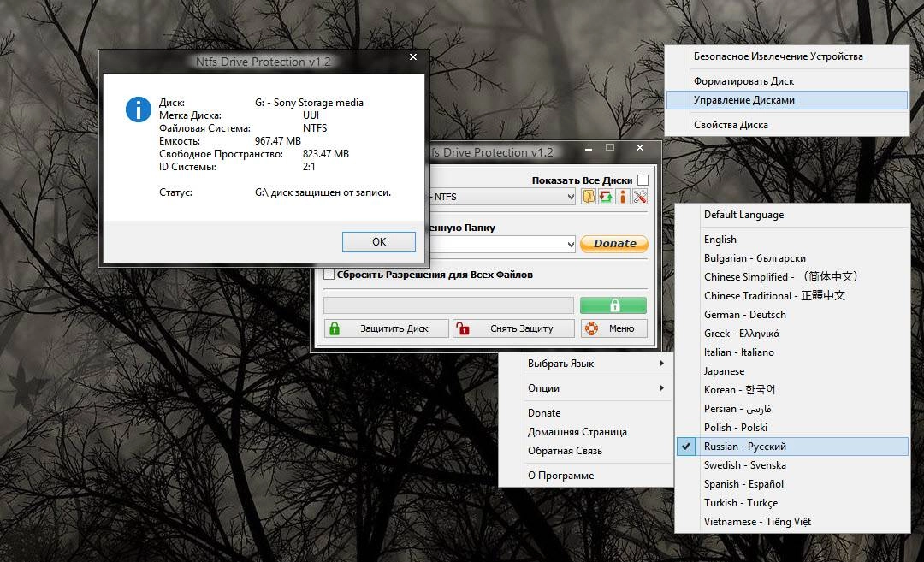Open the drive folder icon in toolbar
This screenshot has width=924, height=562.
[588, 197]
